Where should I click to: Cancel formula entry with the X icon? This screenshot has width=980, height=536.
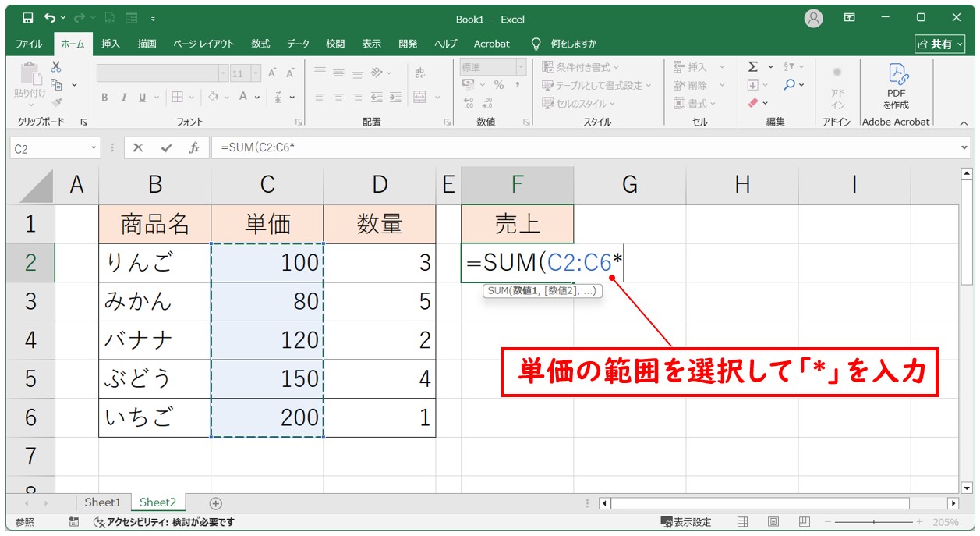[138, 147]
